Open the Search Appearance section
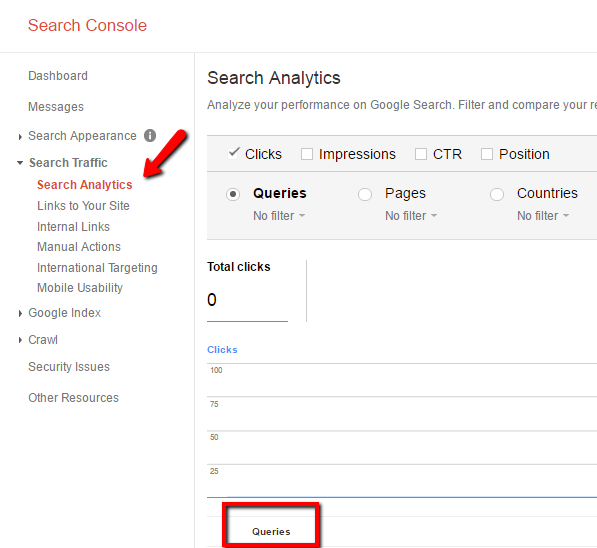Viewport: 597px width, 548px height. tap(82, 136)
